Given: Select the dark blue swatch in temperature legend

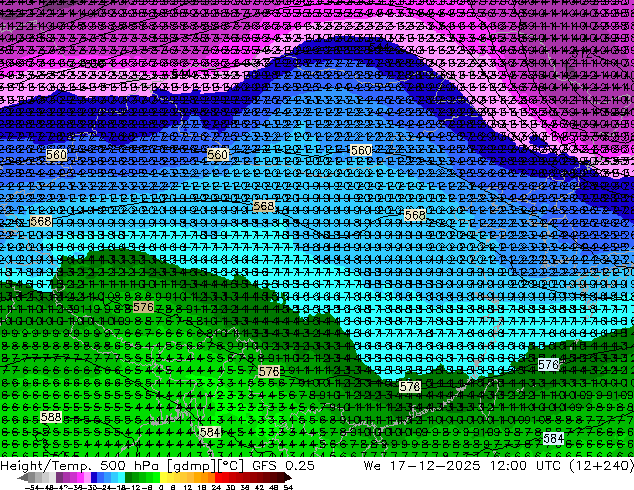Looking at the screenshot, I should [x=94, y=477].
